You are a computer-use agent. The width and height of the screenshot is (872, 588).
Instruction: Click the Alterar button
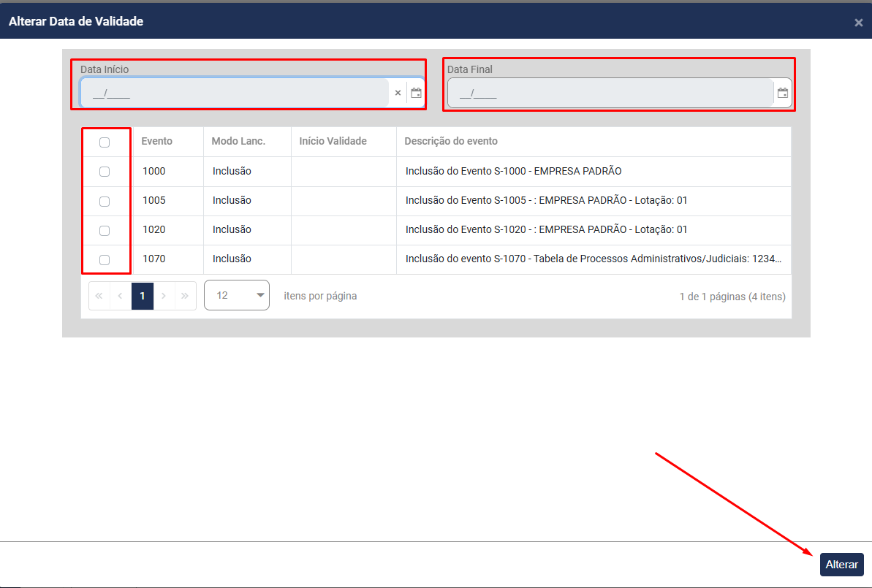tap(841, 565)
